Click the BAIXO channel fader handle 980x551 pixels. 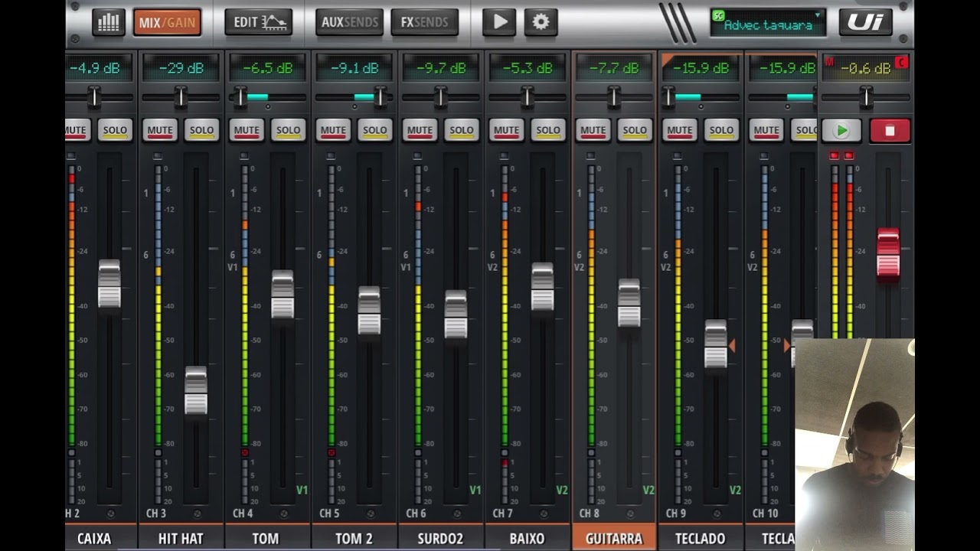(542, 288)
